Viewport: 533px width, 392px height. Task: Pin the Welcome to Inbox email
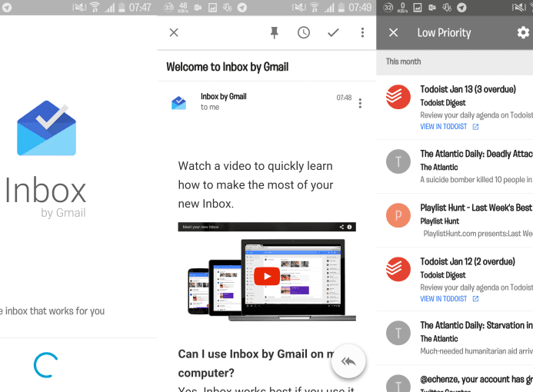pyautogui.click(x=275, y=32)
